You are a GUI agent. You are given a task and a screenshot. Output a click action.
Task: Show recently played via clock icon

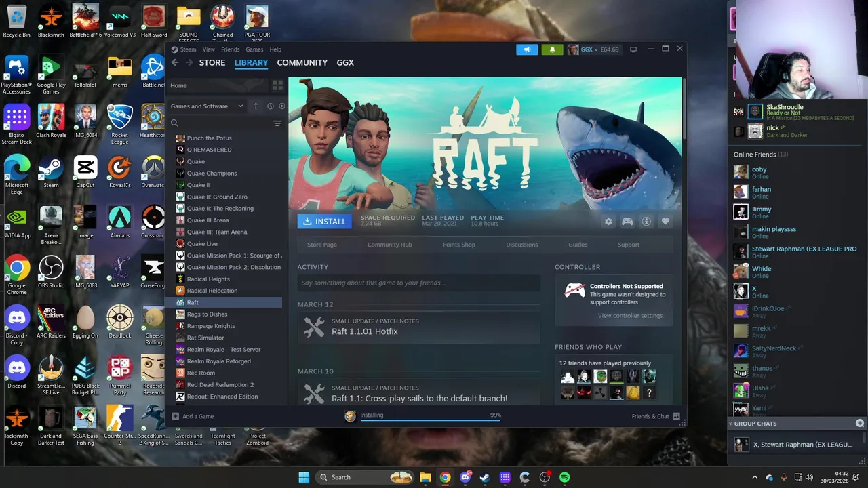click(x=271, y=106)
